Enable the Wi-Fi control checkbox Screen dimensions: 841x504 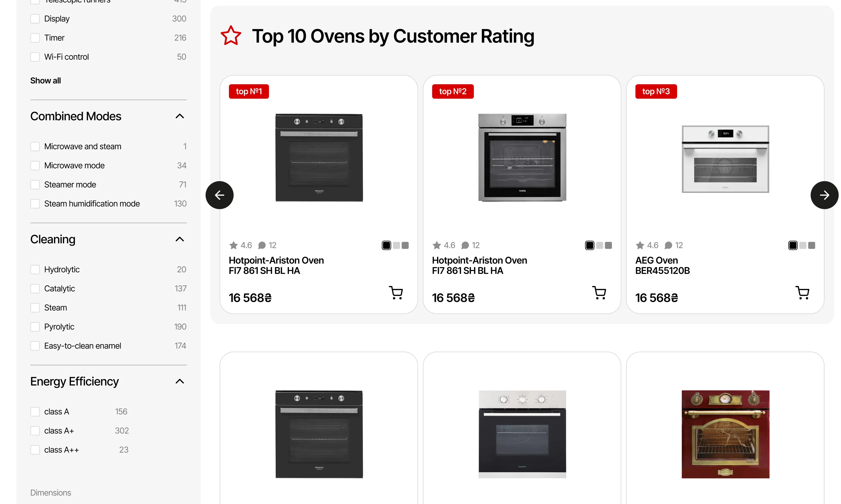pos(35,57)
